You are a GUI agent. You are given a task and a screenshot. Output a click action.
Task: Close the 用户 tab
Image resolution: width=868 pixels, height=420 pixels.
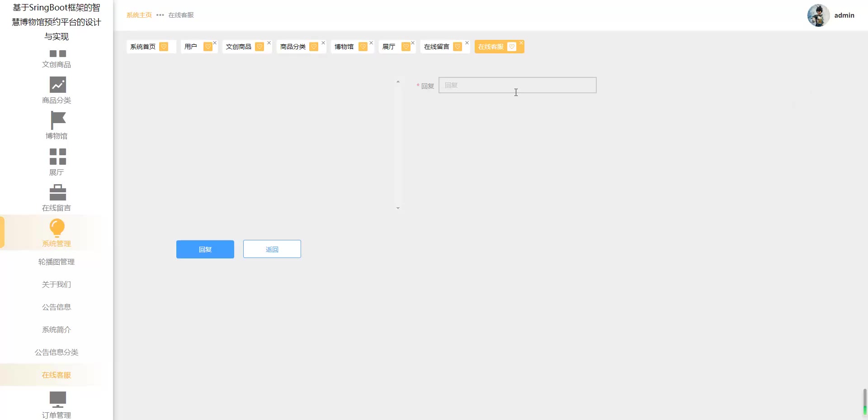pos(215,43)
